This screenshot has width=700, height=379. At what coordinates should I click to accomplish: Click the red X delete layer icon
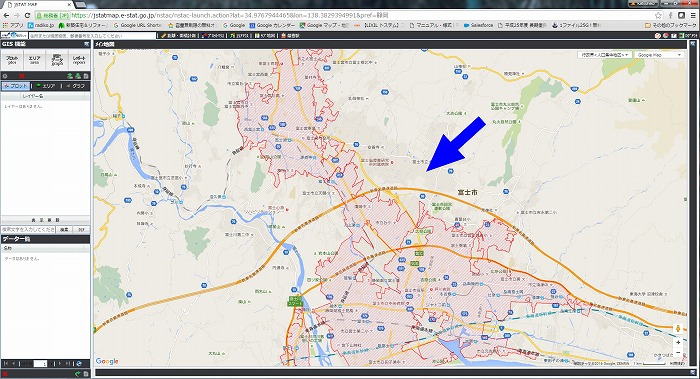coord(21,76)
